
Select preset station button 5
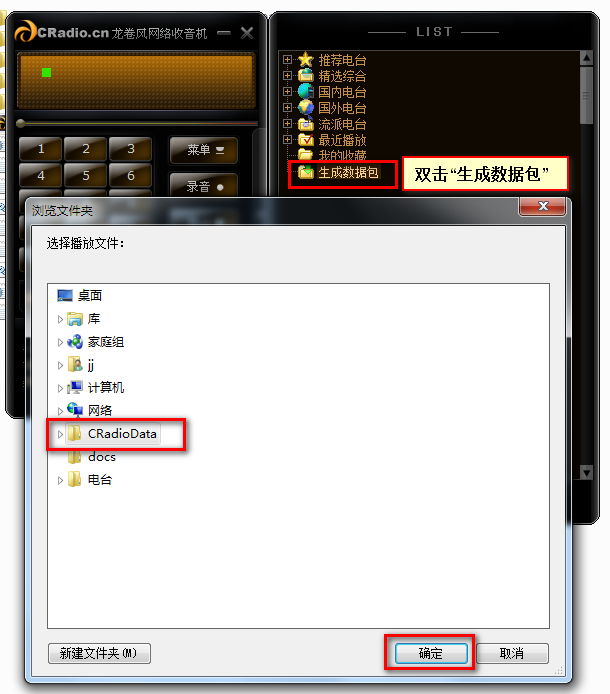86,175
